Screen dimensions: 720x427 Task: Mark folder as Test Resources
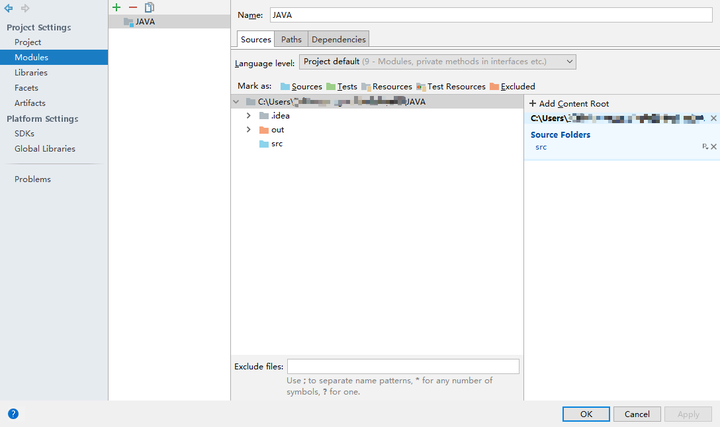click(x=451, y=86)
